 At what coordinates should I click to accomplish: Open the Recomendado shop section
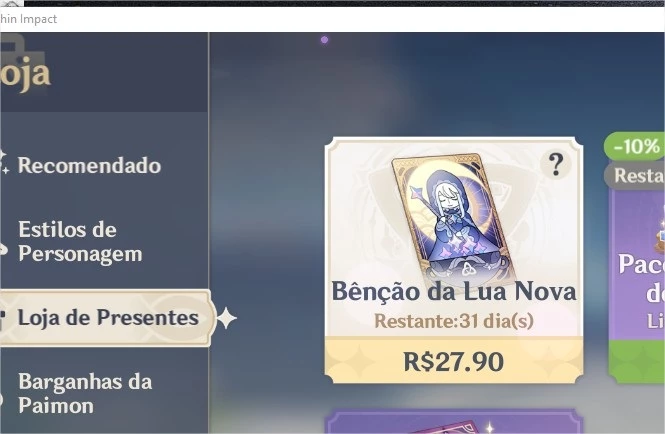pyautogui.click(x=89, y=165)
